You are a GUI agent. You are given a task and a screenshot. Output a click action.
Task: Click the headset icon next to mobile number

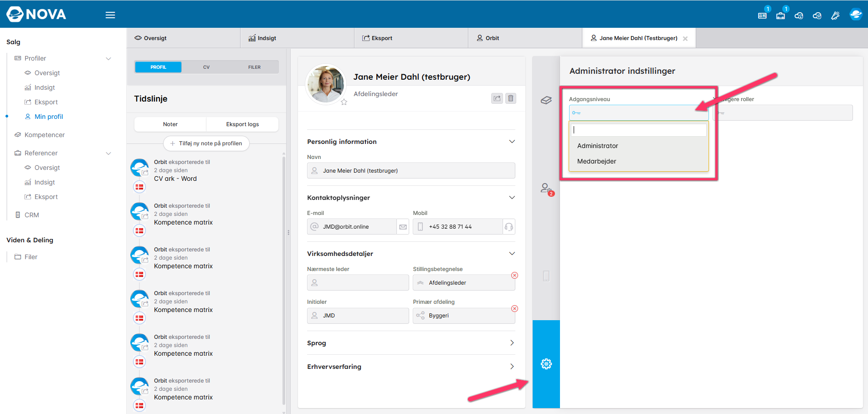click(x=509, y=227)
